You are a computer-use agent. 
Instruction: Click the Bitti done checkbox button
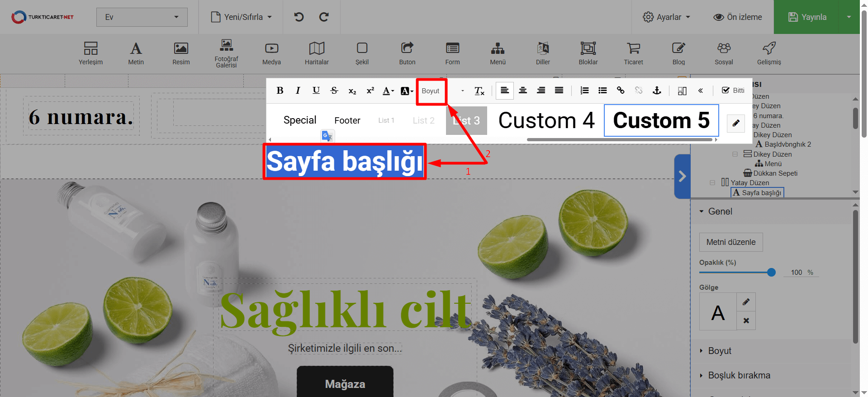(733, 91)
